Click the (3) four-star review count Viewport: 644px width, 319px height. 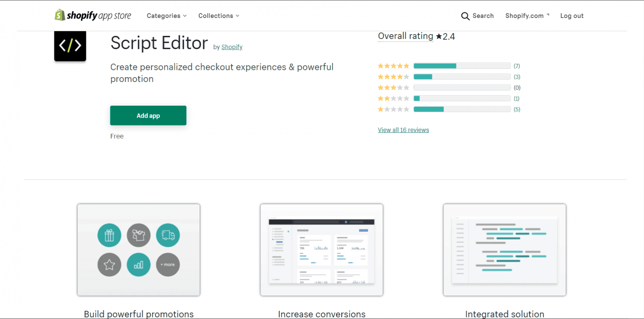click(517, 77)
